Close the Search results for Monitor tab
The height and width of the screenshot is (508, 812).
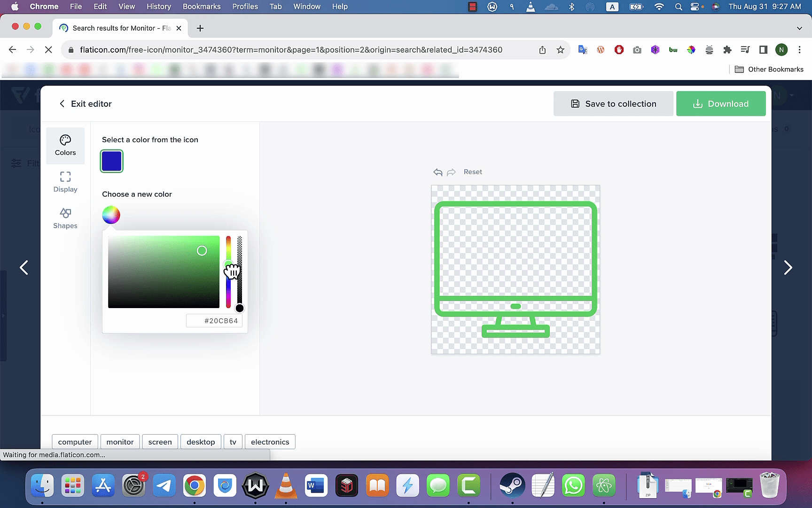[x=179, y=28]
